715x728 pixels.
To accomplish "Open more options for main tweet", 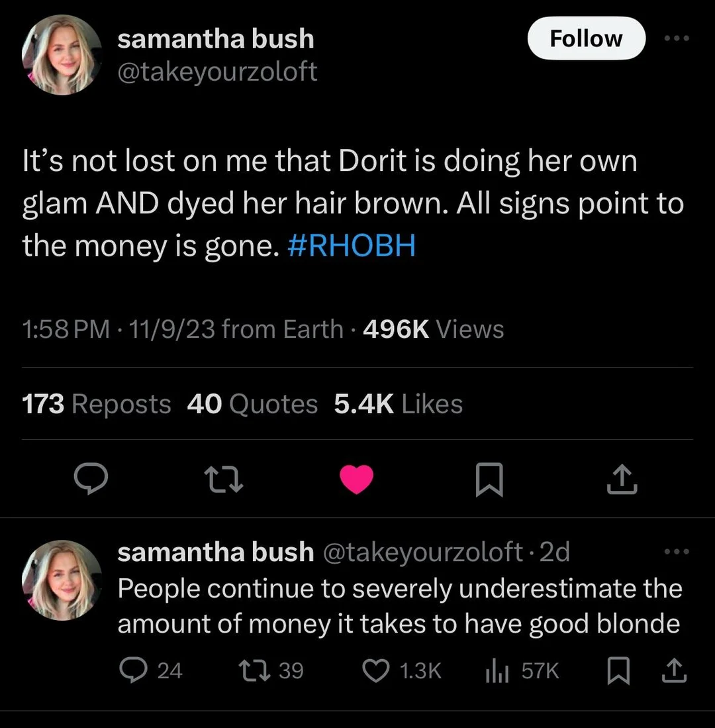I will pyautogui.click(x=677, y=38).
